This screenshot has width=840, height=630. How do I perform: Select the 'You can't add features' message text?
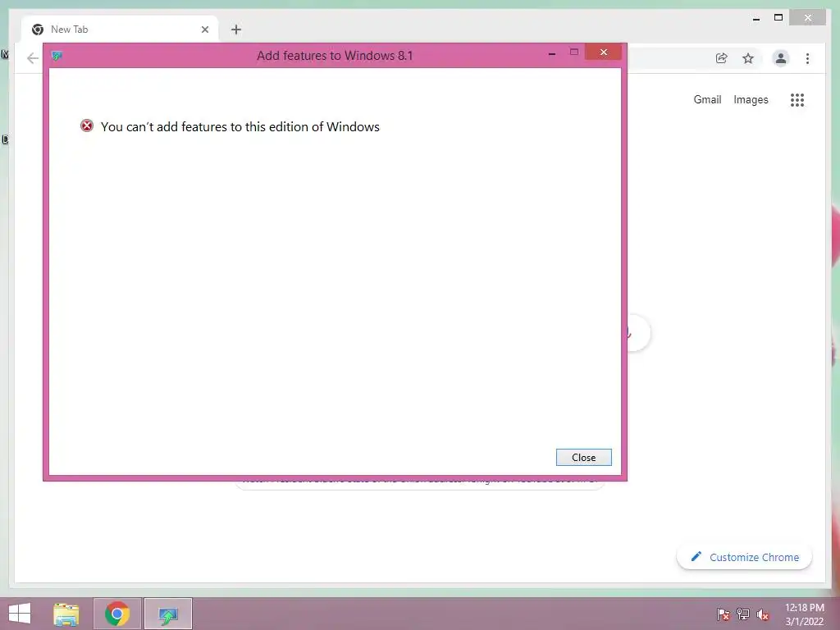pyautogui.click(x=240, y=127)
